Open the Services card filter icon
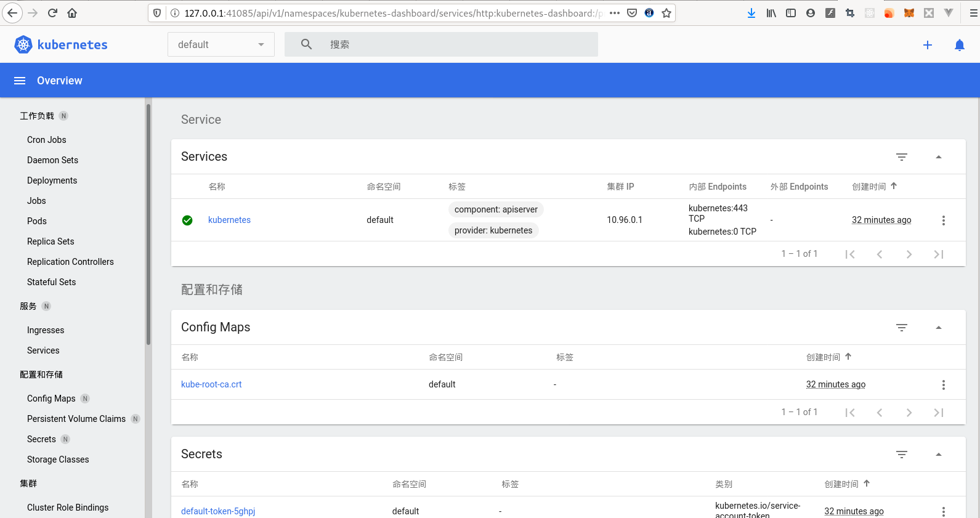 (x=901, y=157)
